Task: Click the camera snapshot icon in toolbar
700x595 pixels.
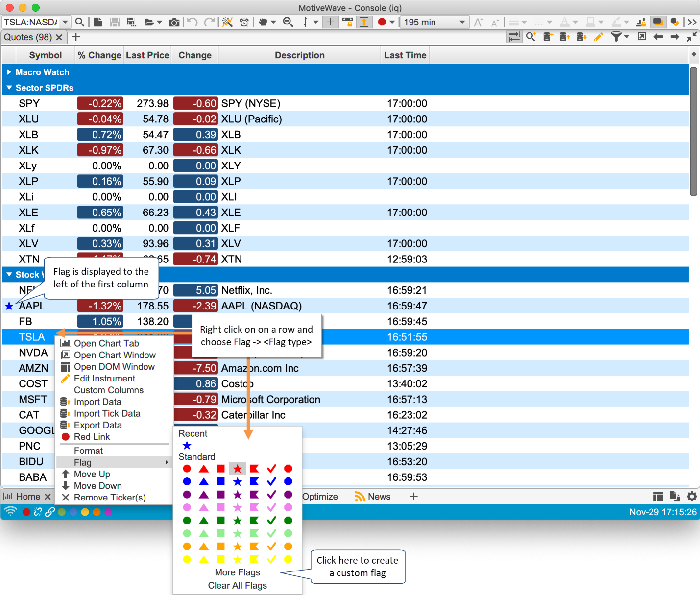Action: pos(174,22)
